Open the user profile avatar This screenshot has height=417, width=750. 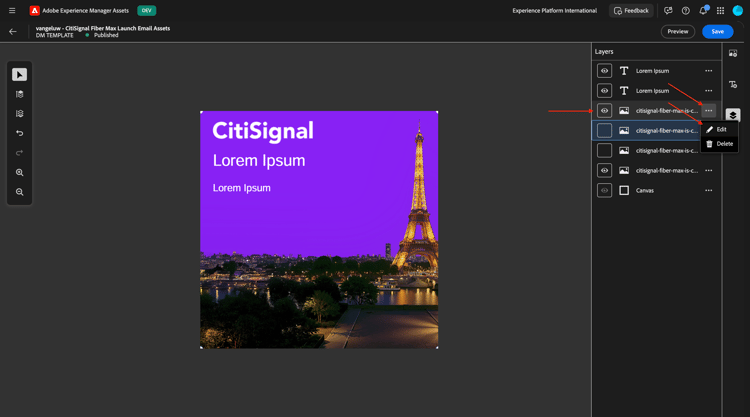pos(738,11)
